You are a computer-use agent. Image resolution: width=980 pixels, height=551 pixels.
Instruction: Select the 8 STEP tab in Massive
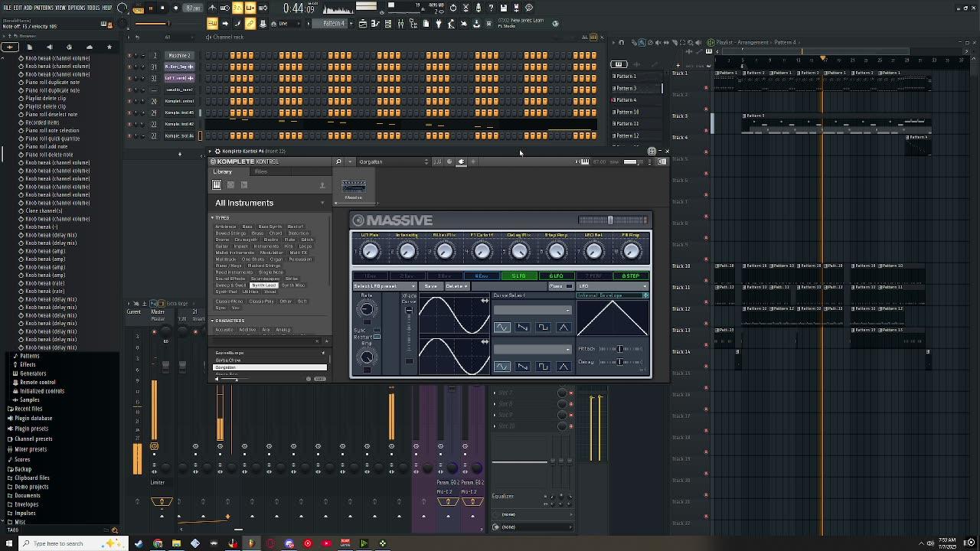[x=631, y=275]
